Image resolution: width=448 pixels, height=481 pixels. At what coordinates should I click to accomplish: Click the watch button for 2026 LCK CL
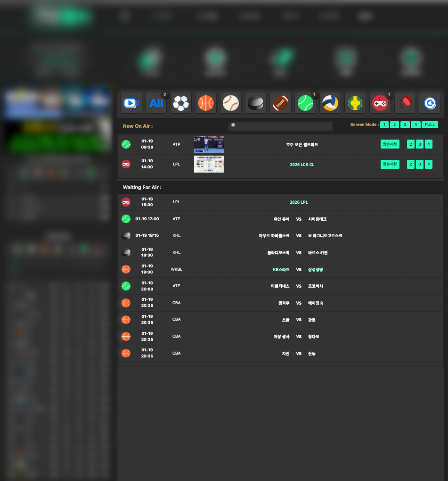(390, 164)
